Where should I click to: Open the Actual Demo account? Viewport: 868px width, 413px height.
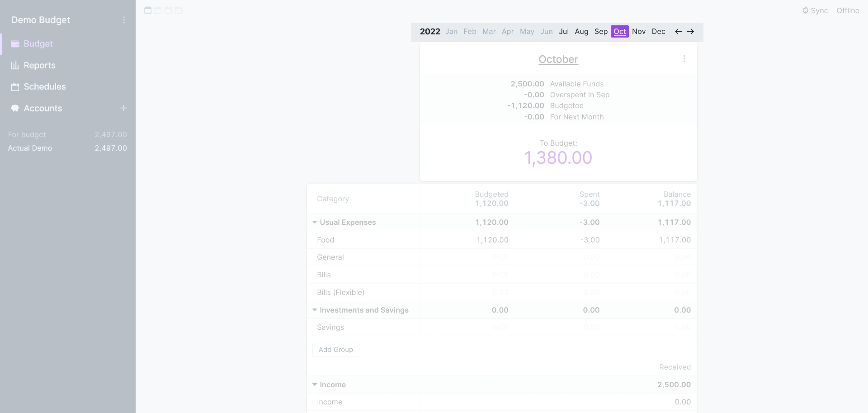[30, 148]
